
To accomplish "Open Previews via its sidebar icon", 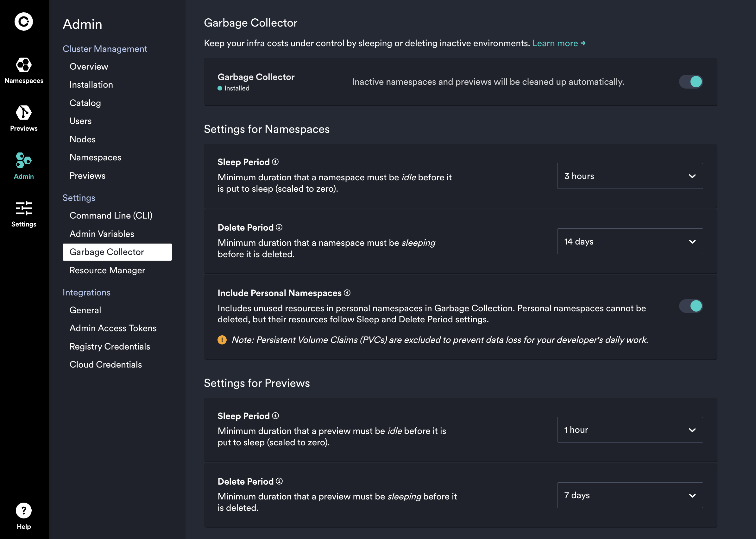I will tap(23, 113).
